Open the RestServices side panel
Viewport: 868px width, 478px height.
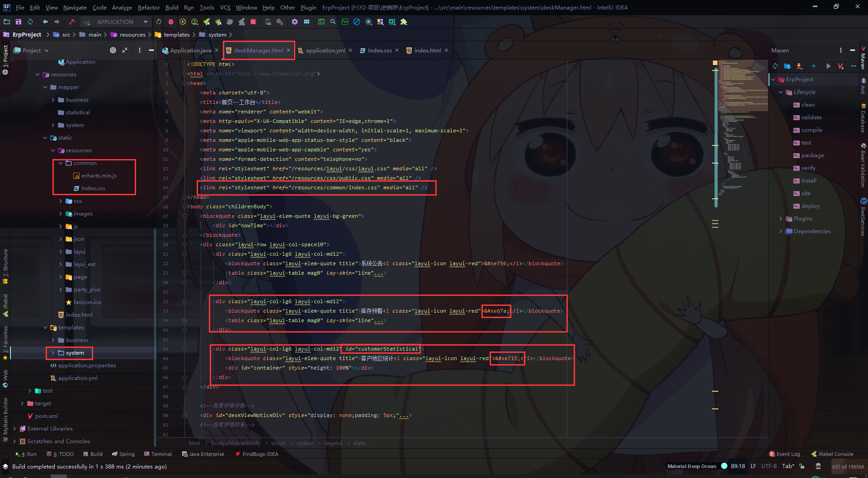(863, 217)
